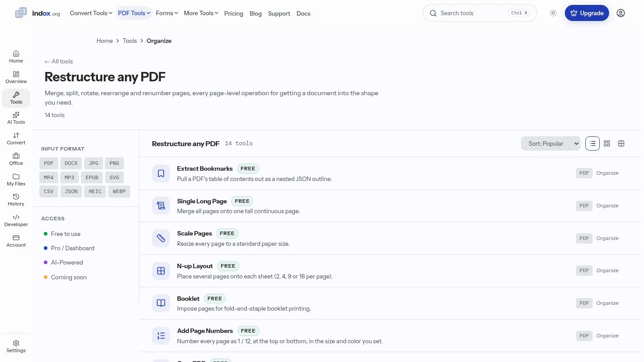Click the N-up Layout grid icon
The image size is (644, 362).
161,271
